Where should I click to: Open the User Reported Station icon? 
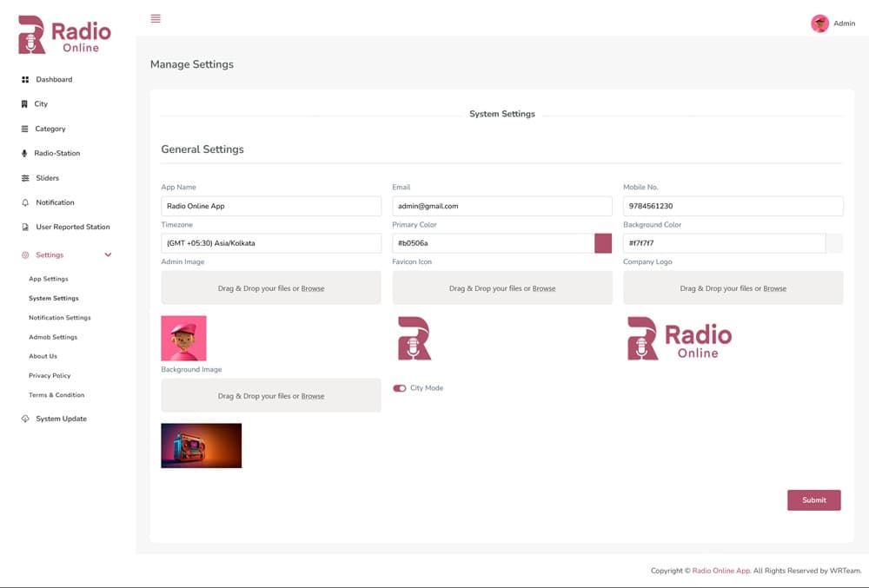point(25,228)
